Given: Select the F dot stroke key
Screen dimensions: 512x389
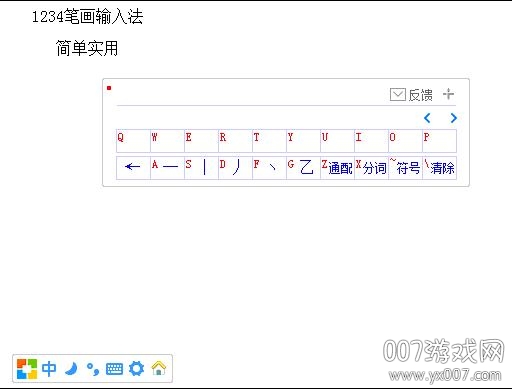Looking at the screenshot, I should (269, 168).
